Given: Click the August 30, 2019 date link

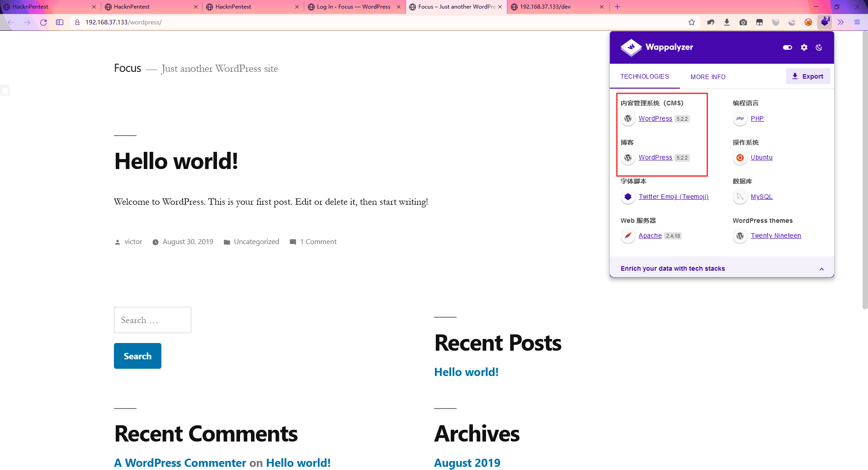Looking at the screenshot, I should pos(188,242).
